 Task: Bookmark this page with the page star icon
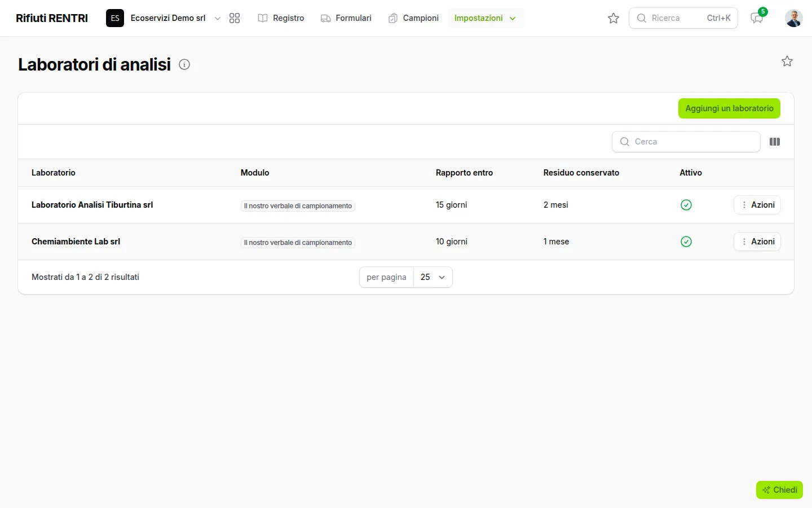point(787,61)
